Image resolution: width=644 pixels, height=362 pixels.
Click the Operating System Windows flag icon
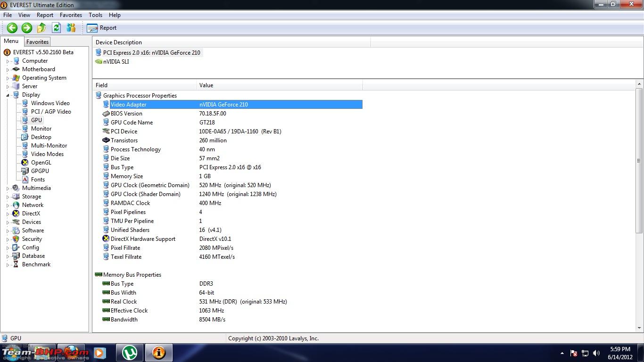click(x=16, y=78)
